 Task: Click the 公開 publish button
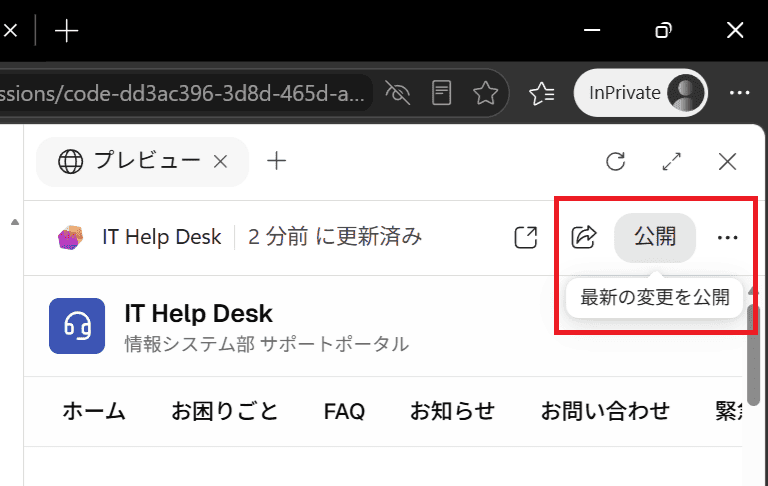point(655,238)
